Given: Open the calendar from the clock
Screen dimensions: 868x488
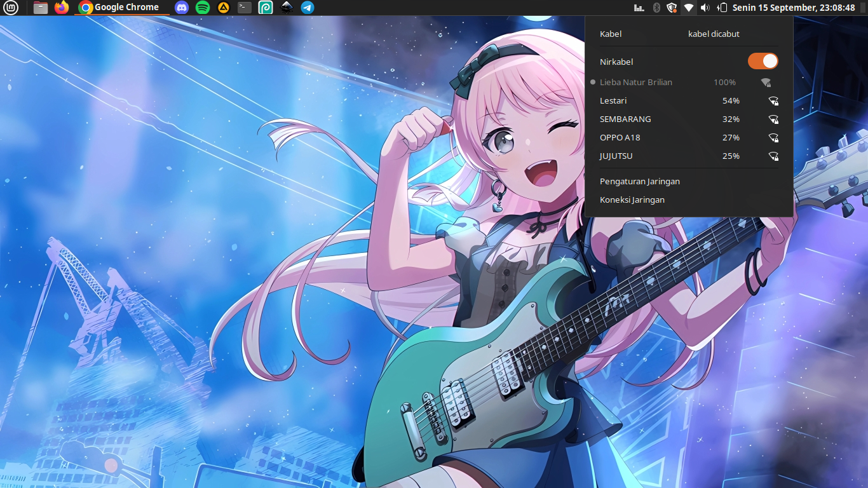Looking at the screenshot, I should [794, 8].
